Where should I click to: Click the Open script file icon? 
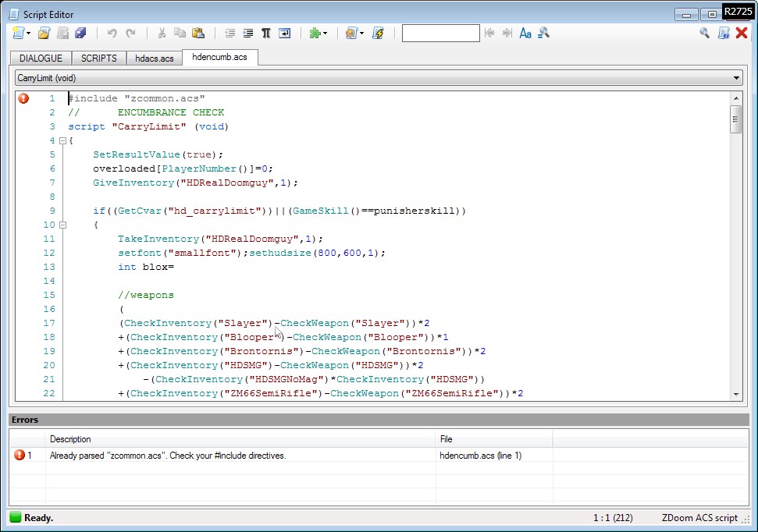[44, 34]
